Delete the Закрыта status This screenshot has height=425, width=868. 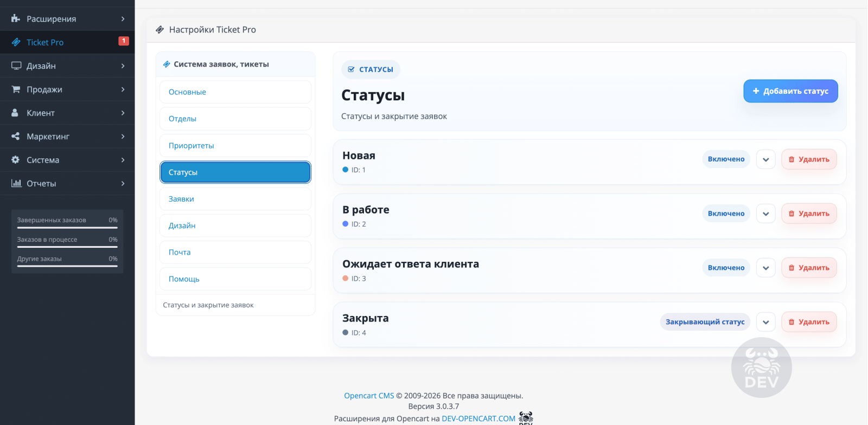(809, 322)
